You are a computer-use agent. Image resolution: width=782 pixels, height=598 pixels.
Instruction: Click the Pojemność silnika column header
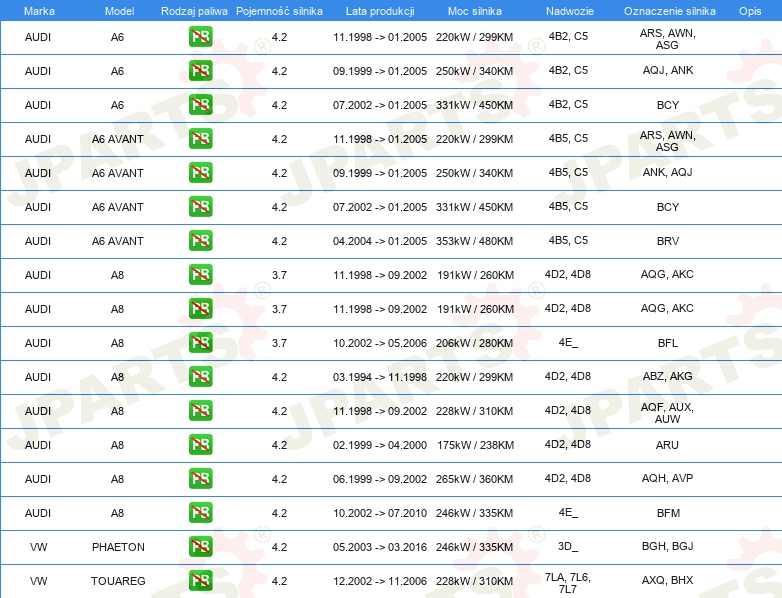point(279,11)
